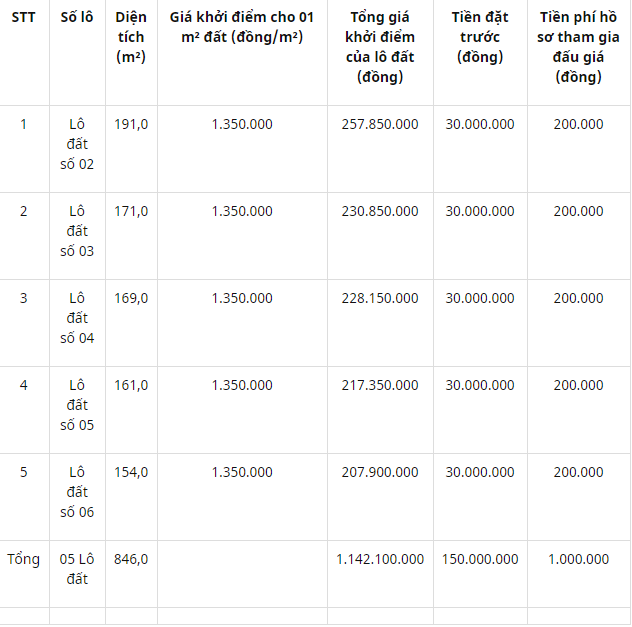Click the area value 161,0
This screenshot has height=627, width=632.
(131, 385)
